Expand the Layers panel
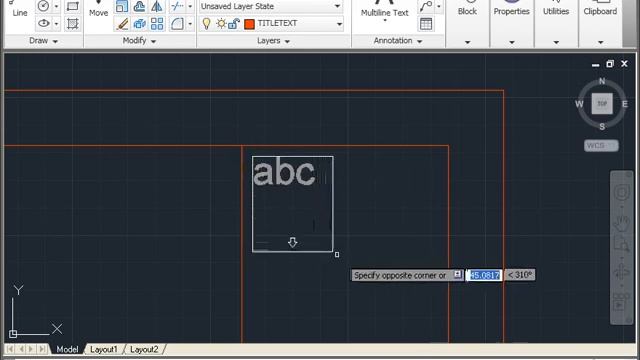The height and width of the screenshot is (360, 640). pyautogui.click(x=273, y=41)
